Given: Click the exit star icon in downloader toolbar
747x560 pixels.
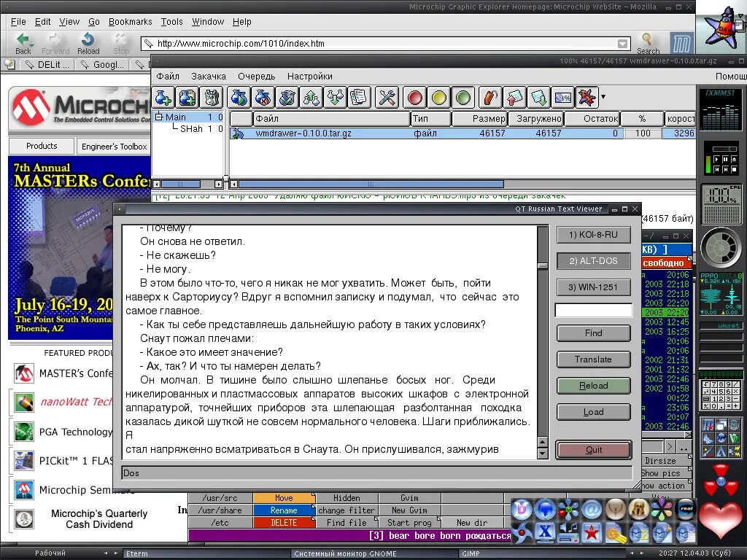Looking at the screenshot, I should tap(587, 98).
